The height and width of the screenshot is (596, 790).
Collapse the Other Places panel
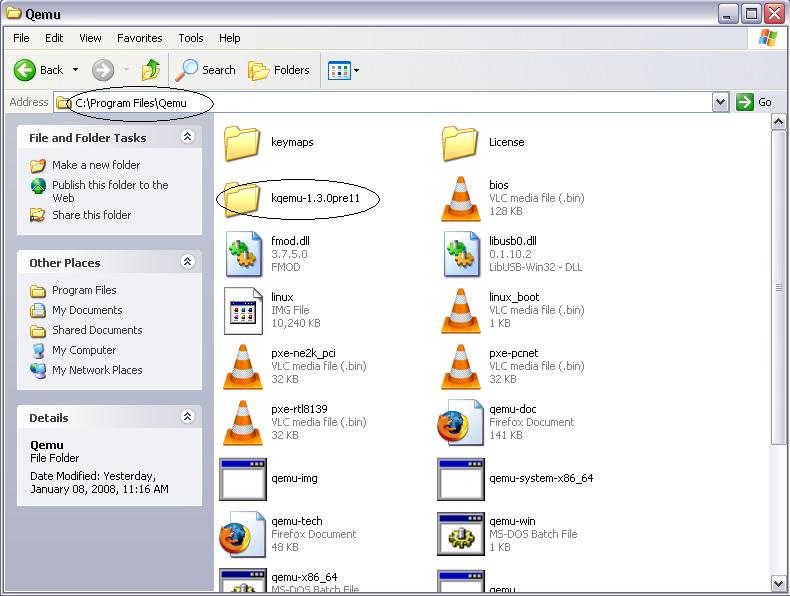[187, 262]
